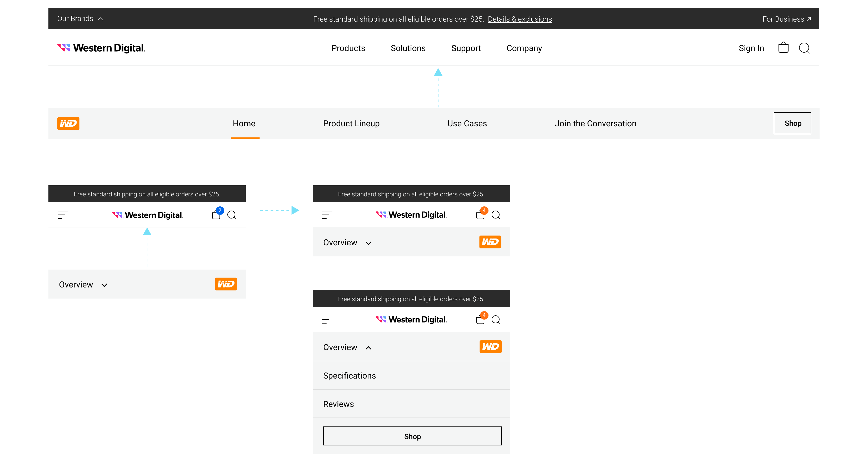Click the cart icon showing blue badge 2
Image resolution: width=868 pixels, height=467 pixels.
[x=216, y=215]
